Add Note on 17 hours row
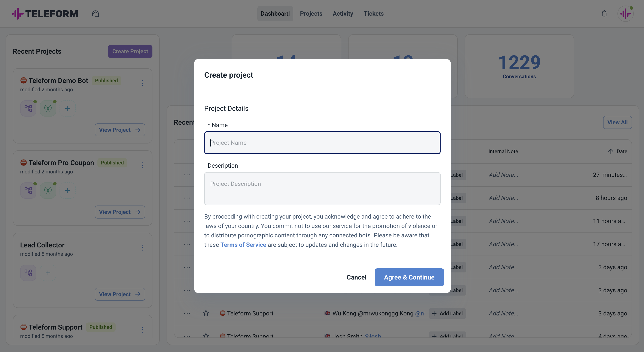 coord(504,244)
